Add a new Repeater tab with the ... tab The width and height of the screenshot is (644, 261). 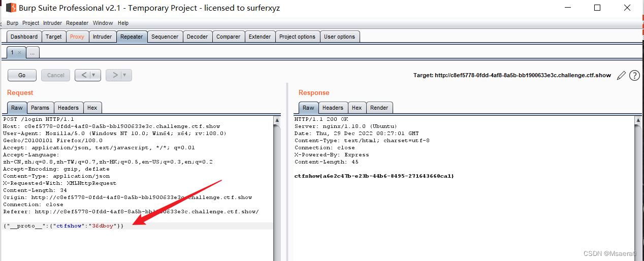32,52
